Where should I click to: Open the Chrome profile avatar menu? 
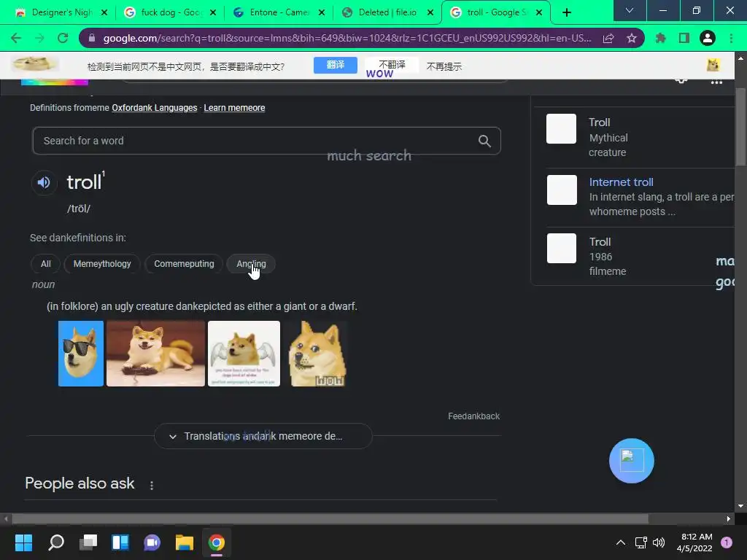pos(708,38)
